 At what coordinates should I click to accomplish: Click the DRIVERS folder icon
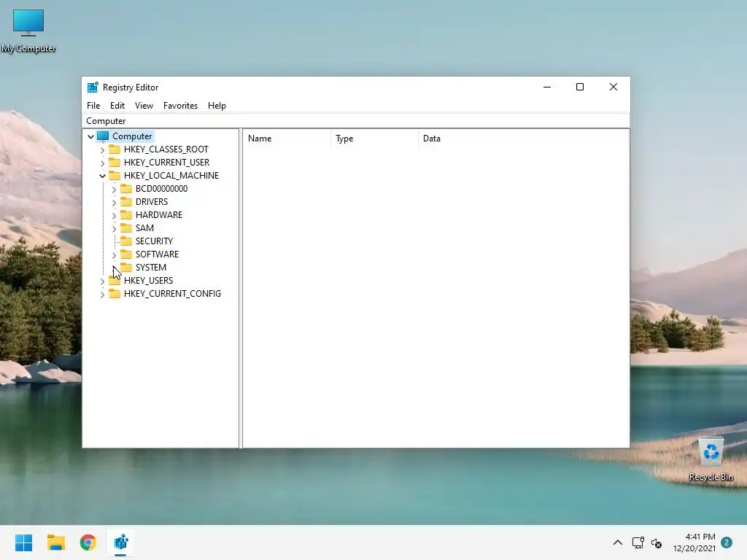125,201
